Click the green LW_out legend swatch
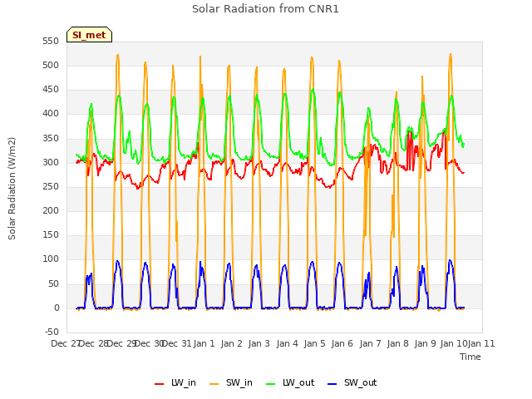 pos(271,384)
